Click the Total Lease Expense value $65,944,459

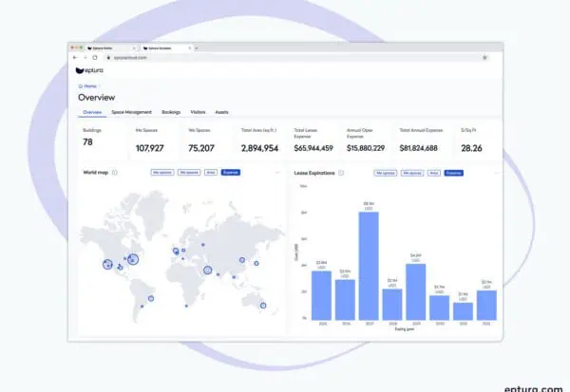[313, 148]
